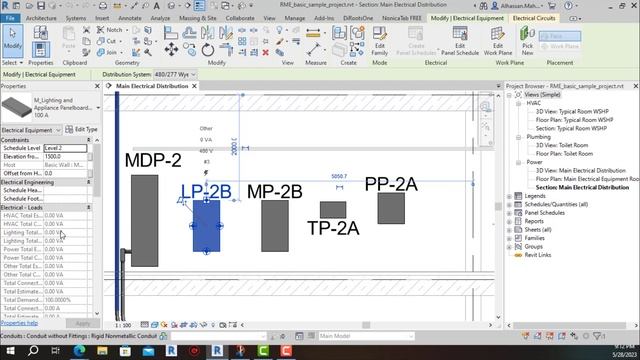This screenshot has height=360, width=640.
Task: Click the Edit Type button
Action: tap(82, 129)
